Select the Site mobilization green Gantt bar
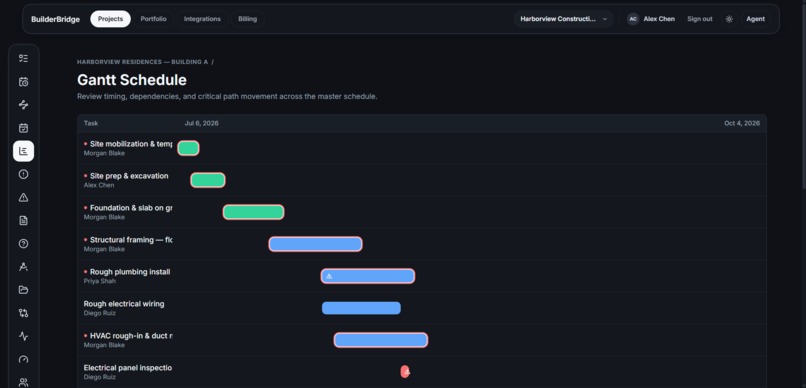806x388 pixels. pyautogui.click(x=188, y=148)
